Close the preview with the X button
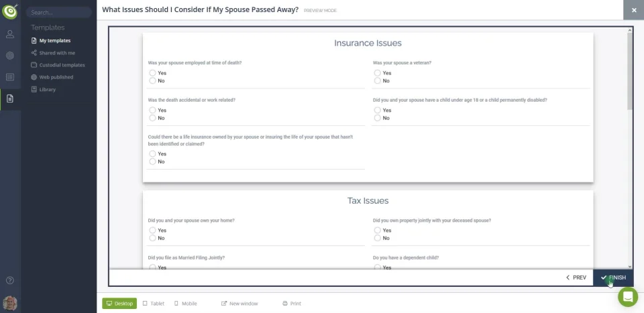The image size is (644, 313). 633,10
